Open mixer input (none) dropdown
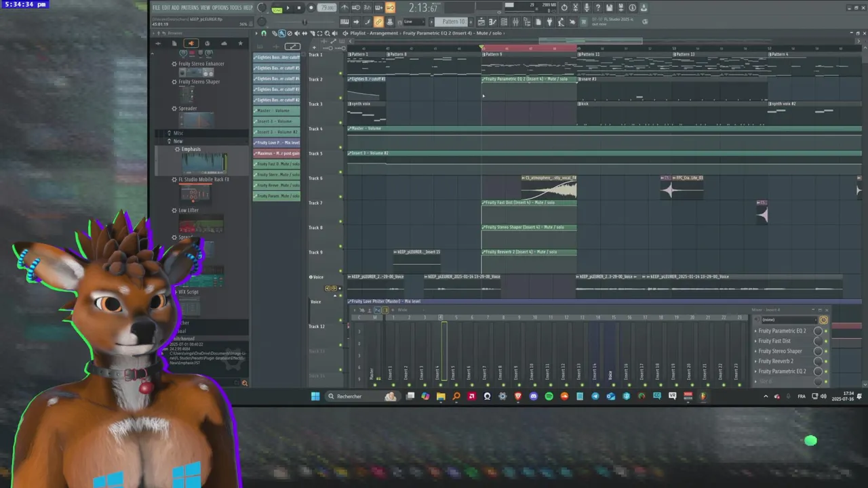The width and height of the screenshot is (868, 488). (x=789, y=320)
